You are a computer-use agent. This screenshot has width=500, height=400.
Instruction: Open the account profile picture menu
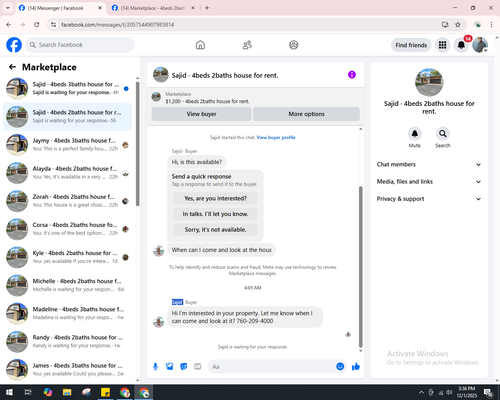coord(480,45)
